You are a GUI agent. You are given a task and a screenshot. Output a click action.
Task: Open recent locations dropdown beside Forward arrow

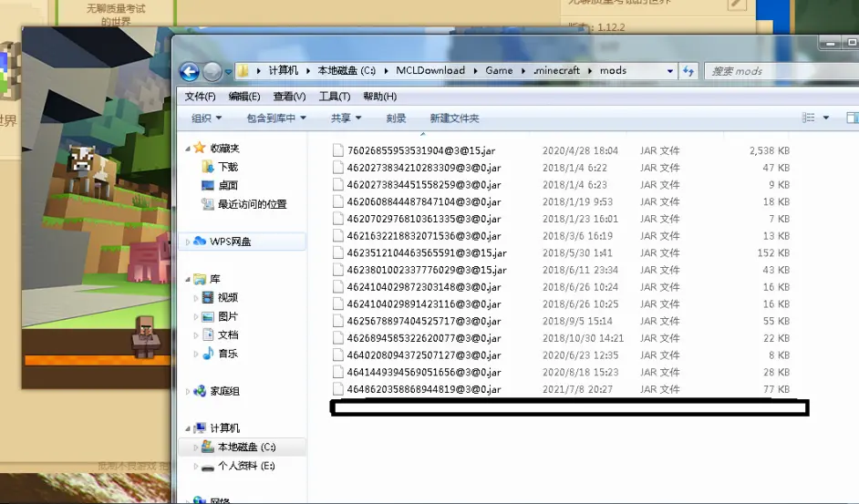click(x=228, y=72)
